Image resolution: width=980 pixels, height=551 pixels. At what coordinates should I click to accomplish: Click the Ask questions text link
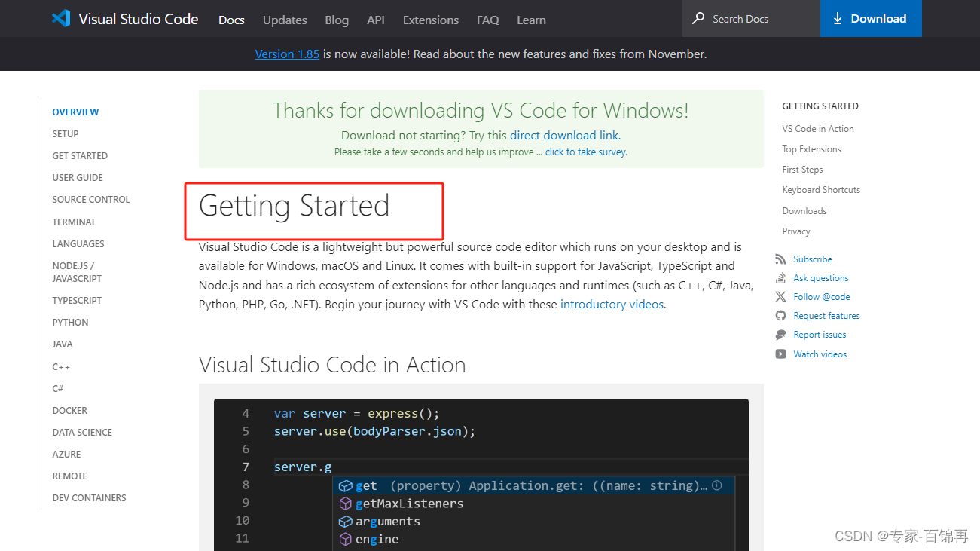click(x=821, y=278)
